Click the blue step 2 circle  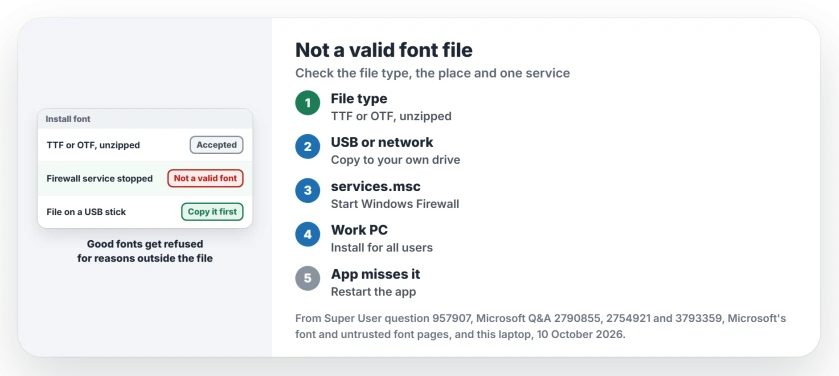click(x=308, y=147)
